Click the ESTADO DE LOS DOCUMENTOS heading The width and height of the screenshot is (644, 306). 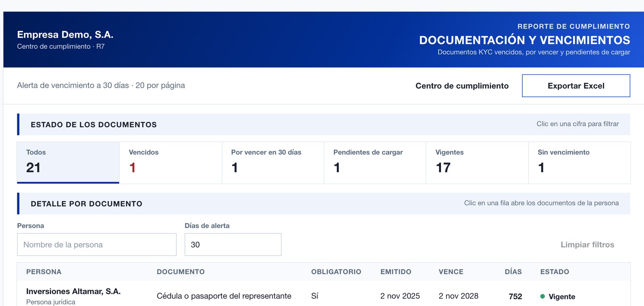(x=94, y=125)
